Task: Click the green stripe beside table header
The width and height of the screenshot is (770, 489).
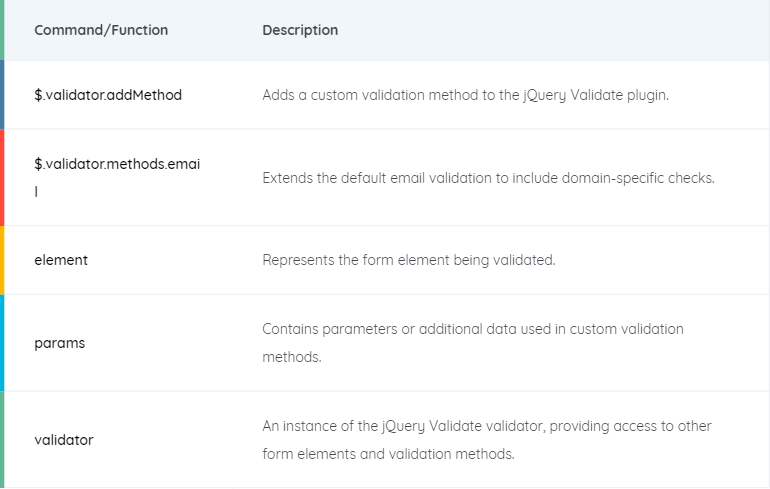Action: [x=2, y=30]
